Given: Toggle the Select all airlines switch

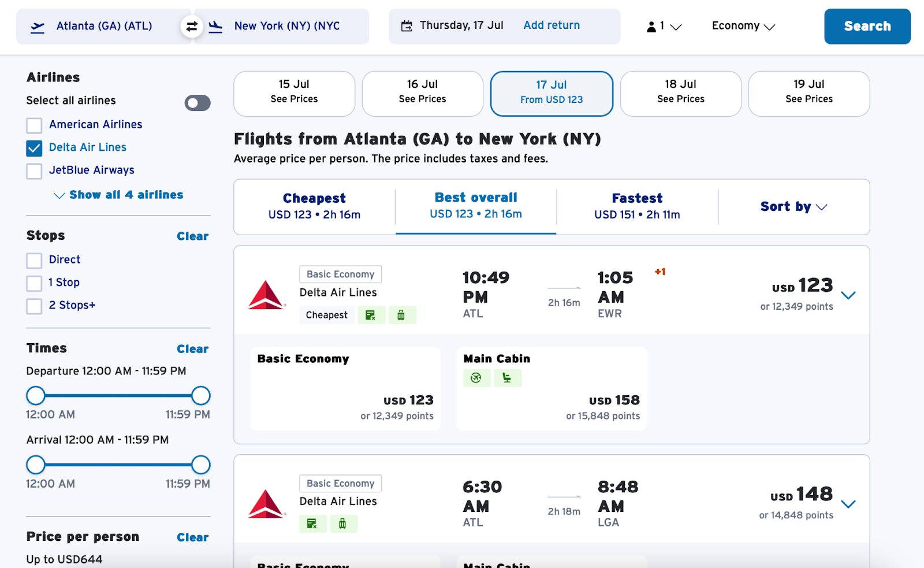Looking at the screenshot, I should tap(198, 103).
